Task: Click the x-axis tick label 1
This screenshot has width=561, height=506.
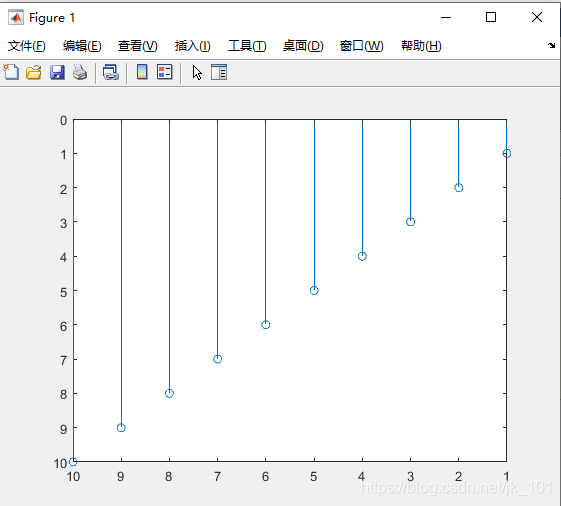Action: (506, 477)
